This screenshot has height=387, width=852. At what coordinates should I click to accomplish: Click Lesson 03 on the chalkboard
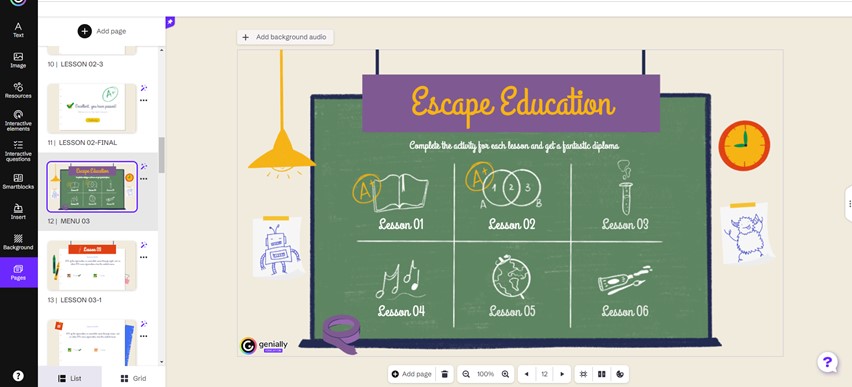click(625, 224)
